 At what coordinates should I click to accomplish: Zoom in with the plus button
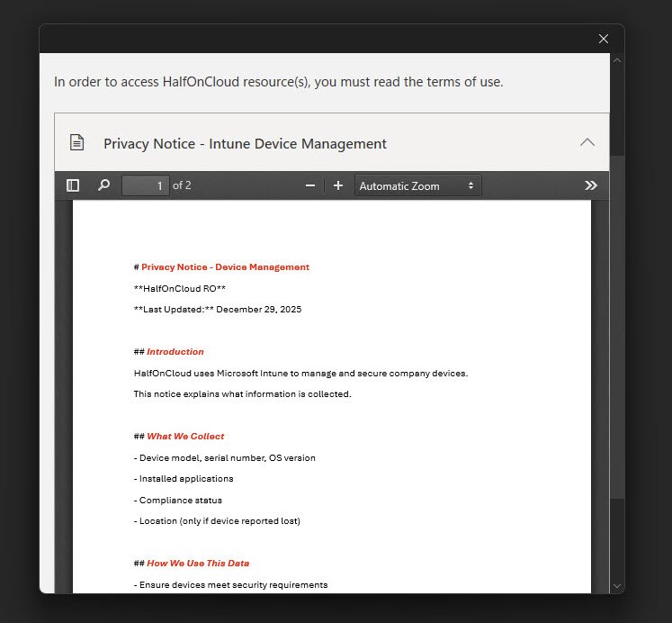(x=338, y=185)
